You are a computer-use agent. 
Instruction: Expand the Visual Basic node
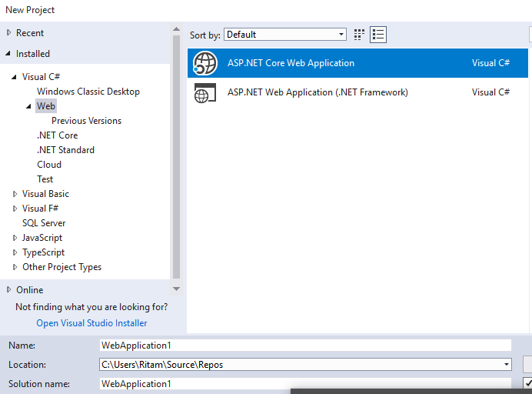click(15, 194)
